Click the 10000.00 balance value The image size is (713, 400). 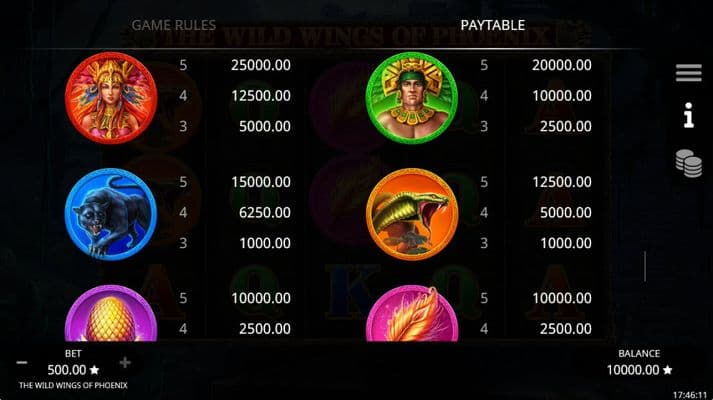(633, 370)
